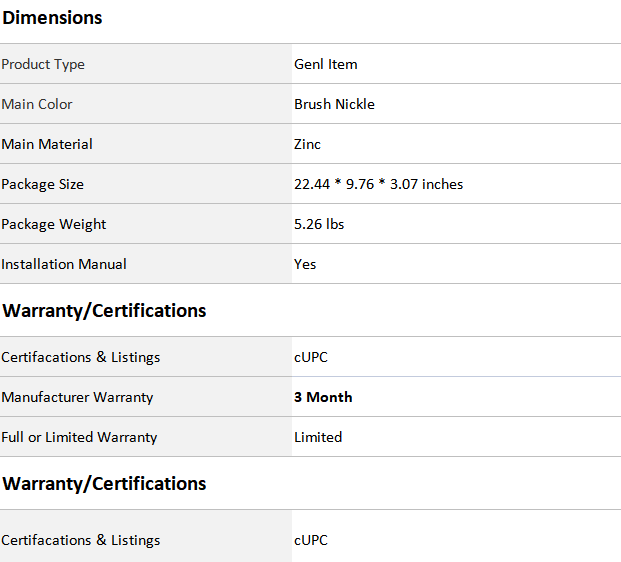The width and height of the screenshot is (621, 562).
Task: Click the 5.26 lbs value
Action: [x=319, y=224]
